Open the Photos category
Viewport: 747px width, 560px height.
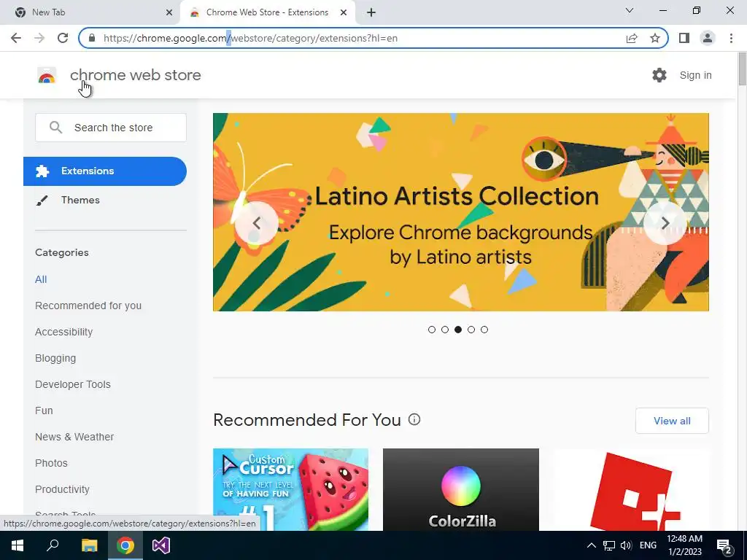pyautogui.click(x=52, y=463)
